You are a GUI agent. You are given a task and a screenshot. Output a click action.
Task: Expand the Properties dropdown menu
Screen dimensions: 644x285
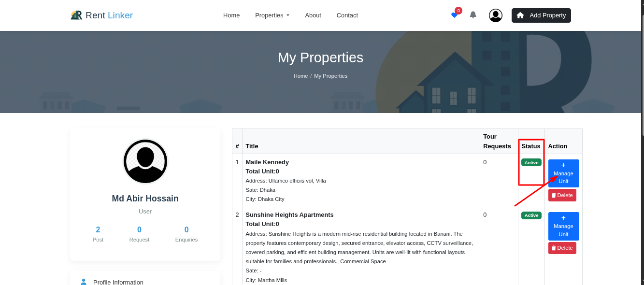click(272, 15)
